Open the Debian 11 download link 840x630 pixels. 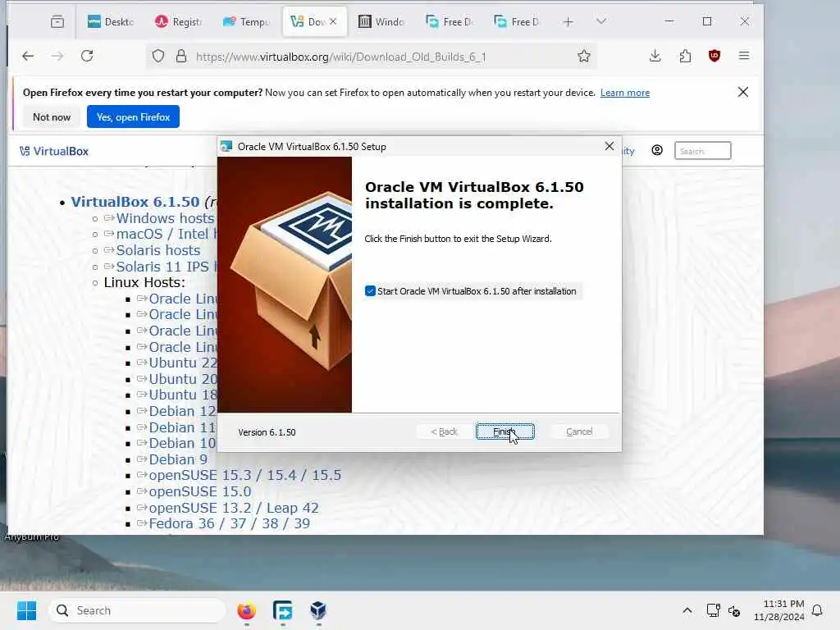tap(182, 427)
